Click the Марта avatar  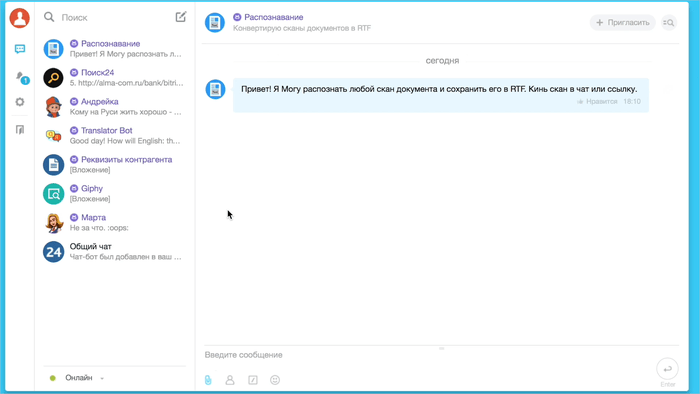point(53,223)
